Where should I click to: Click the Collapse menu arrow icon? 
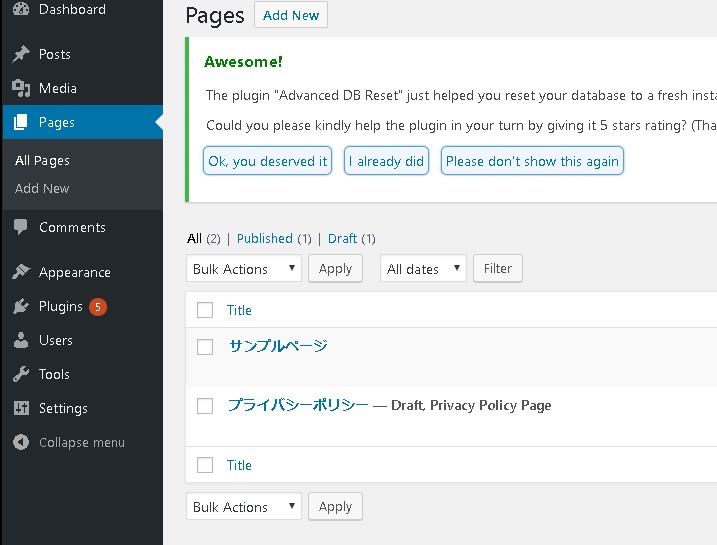(21, 442)
